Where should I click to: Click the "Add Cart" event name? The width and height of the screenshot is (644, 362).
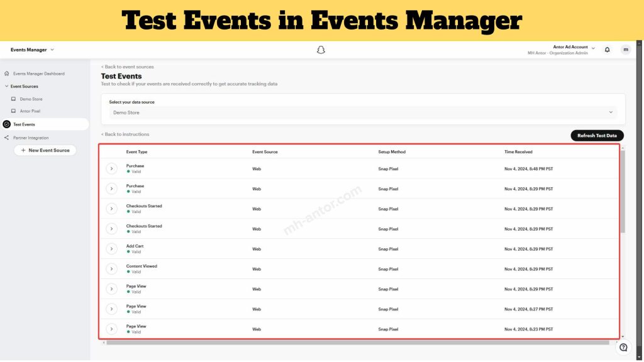(x=135, y=246)
